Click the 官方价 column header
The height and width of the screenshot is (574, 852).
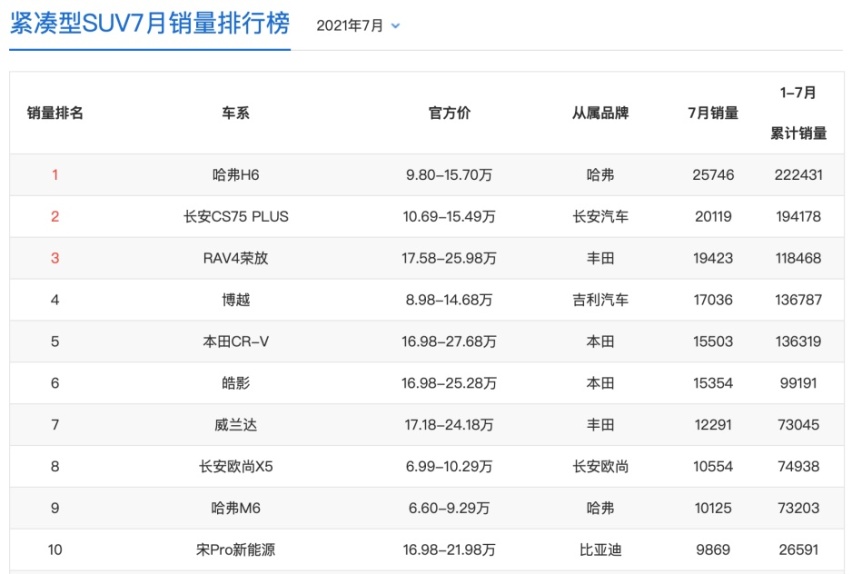(449, 113)
